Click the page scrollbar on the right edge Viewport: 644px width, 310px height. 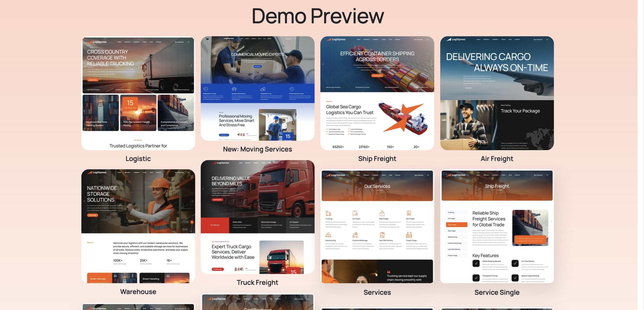[641, 155]
